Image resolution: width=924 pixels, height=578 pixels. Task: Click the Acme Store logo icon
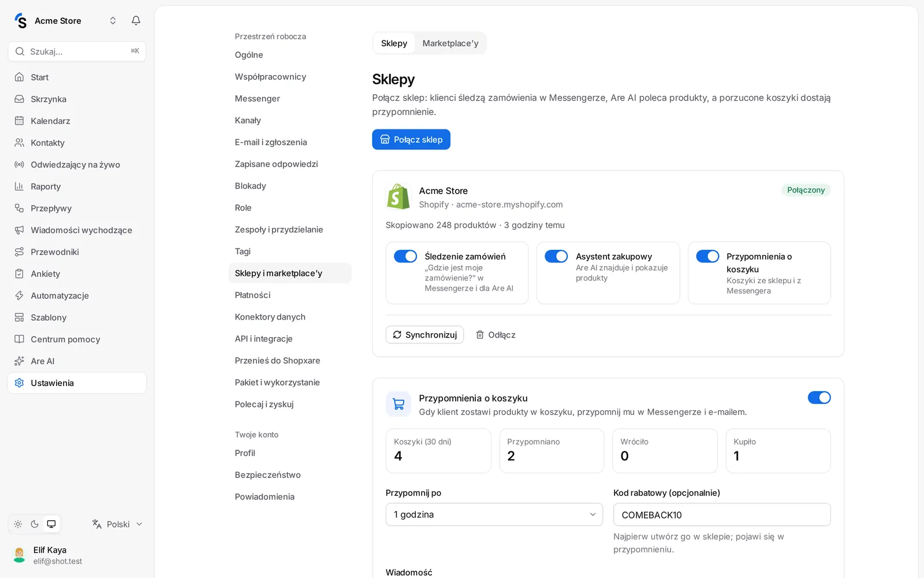[x=21, y=21]
